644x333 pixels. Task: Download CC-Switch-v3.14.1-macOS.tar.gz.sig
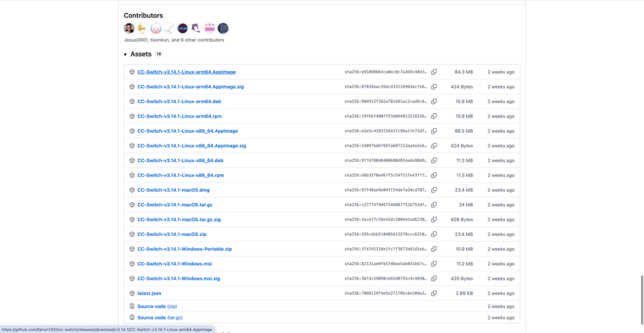pos(179,219)
